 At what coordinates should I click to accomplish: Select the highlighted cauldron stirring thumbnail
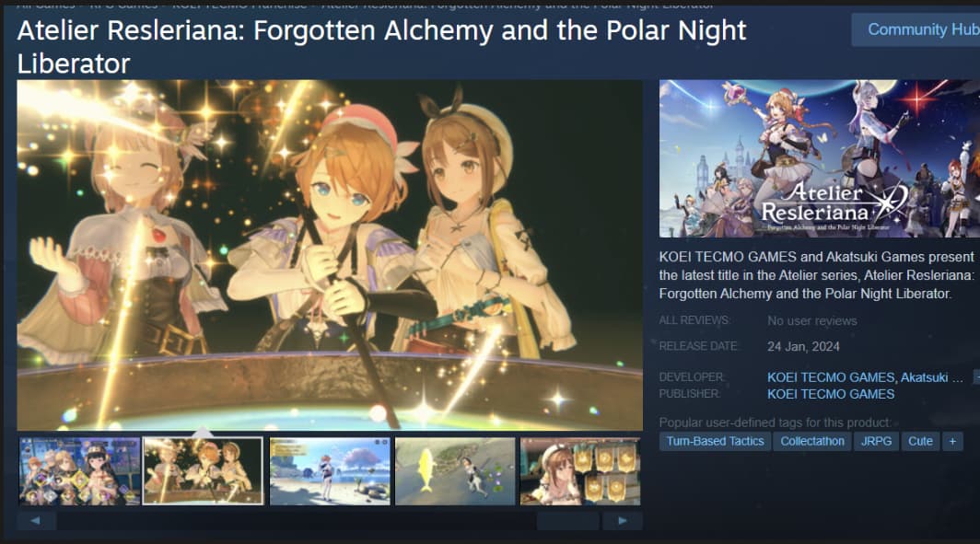(204, 471)
